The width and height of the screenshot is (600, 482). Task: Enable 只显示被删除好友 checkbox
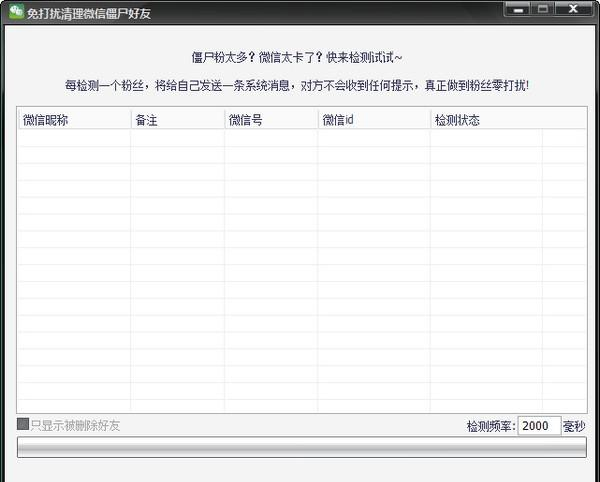tap(23, 424)
